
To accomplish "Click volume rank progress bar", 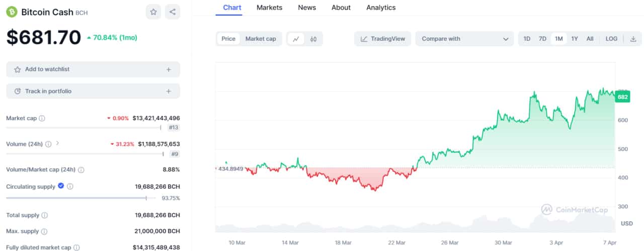I will point(85,154).
